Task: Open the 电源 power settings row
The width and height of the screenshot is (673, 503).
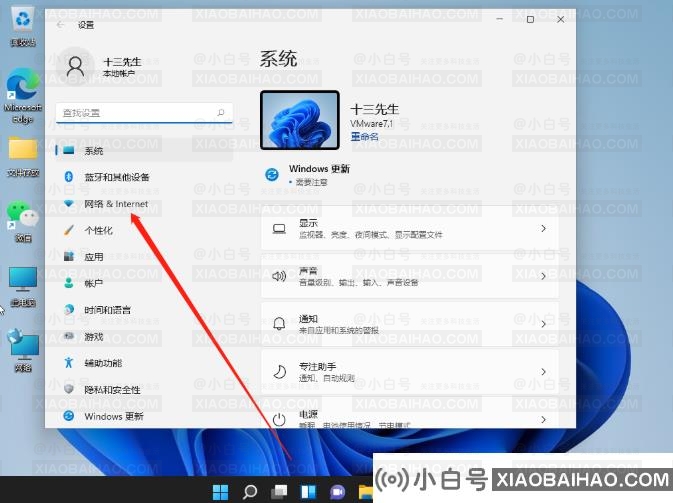Action: (410, 413)
